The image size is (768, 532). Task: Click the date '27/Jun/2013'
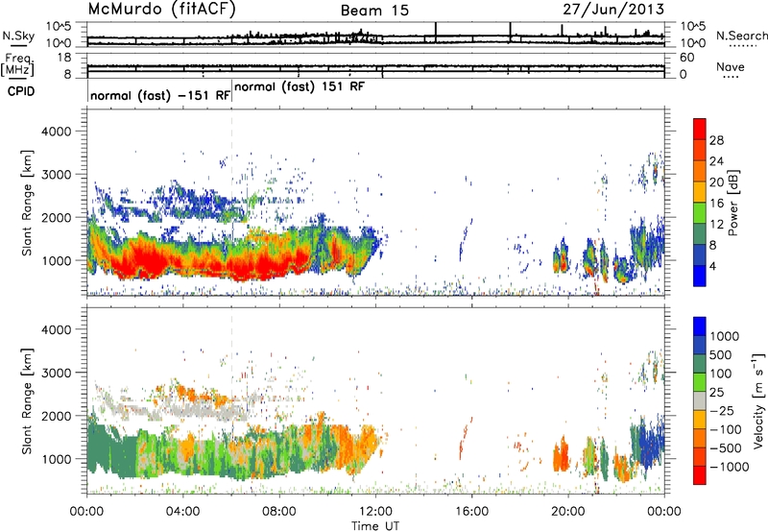point(613,10)
